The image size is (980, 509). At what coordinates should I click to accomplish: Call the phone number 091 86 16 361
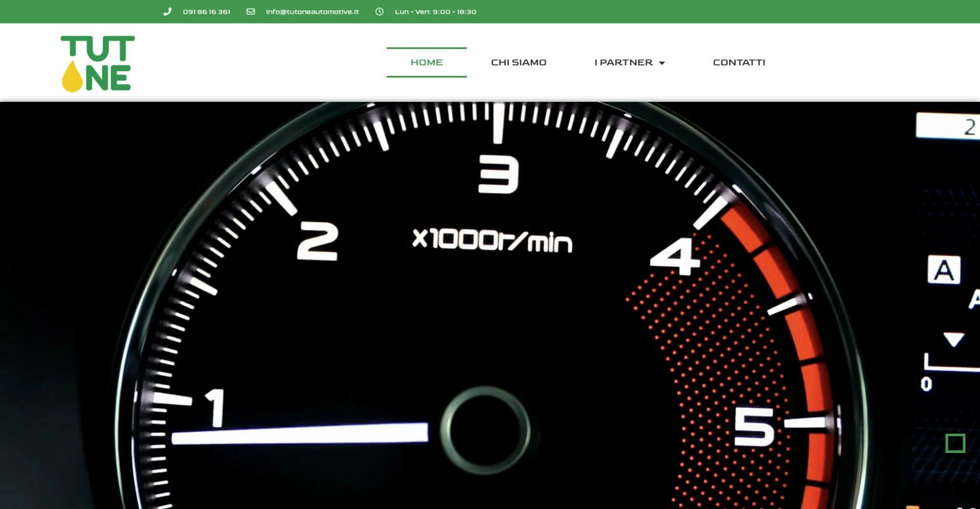(x=206, y=12)
